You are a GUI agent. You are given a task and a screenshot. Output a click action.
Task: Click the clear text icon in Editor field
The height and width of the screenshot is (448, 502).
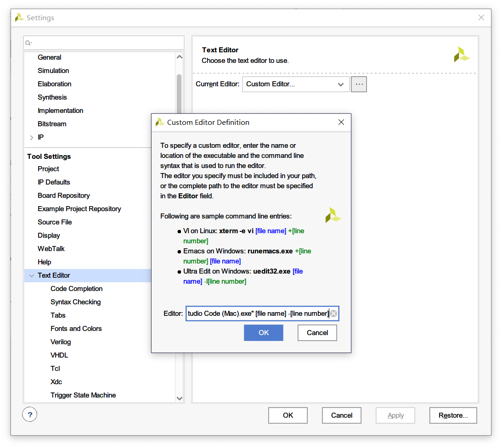[x=333, y=314]
